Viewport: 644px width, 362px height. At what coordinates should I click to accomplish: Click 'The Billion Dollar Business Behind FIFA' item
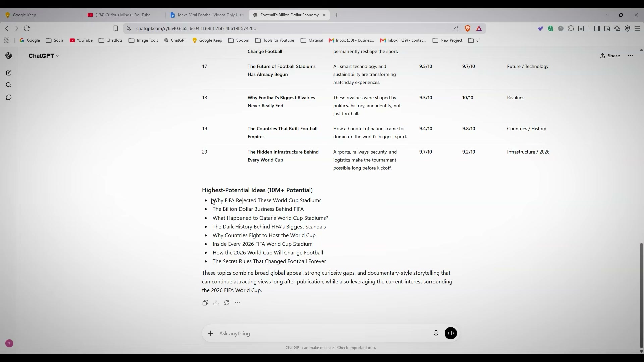(258, 209)
